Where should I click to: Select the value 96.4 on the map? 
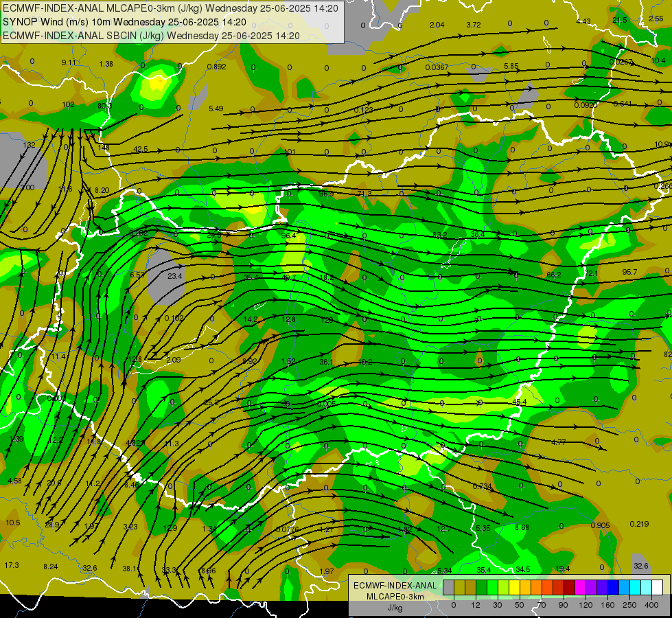[x=289, y=236]
